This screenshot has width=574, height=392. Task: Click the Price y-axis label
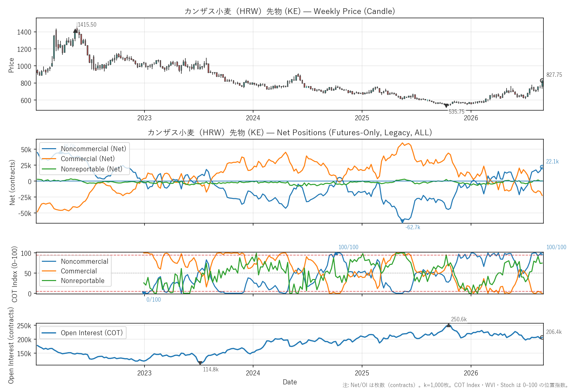coord(11,65)
